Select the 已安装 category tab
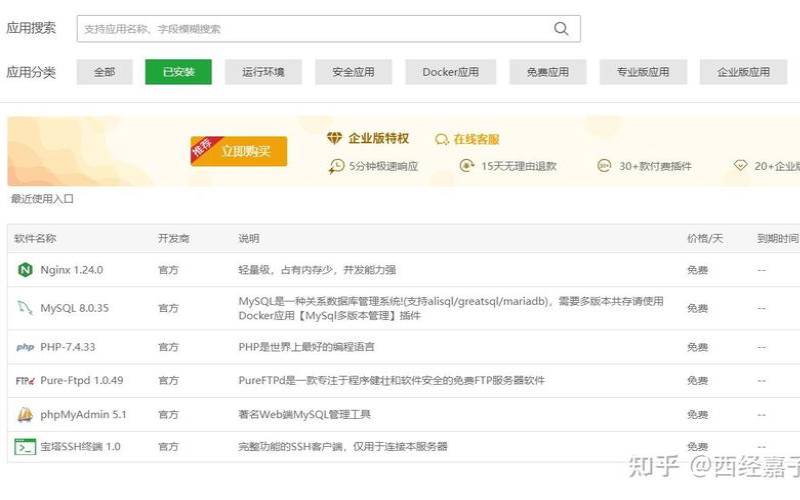This screenshot has height=500, width=800. 178,72
